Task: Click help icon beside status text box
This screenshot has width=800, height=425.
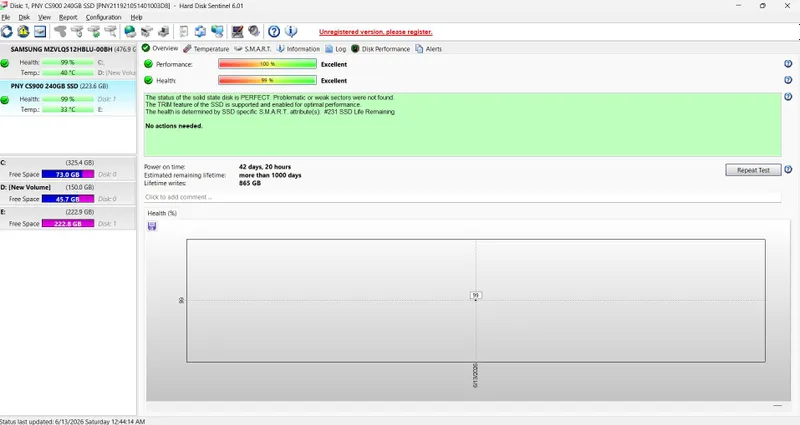Action: [788, 96]
